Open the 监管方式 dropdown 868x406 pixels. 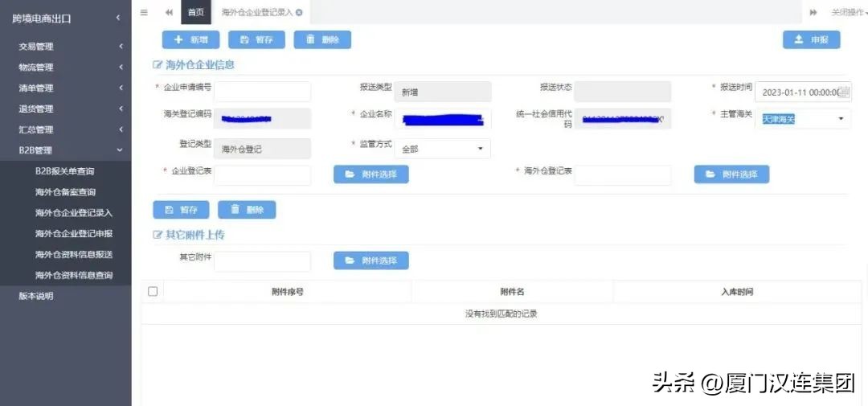[x=442, y=149]
